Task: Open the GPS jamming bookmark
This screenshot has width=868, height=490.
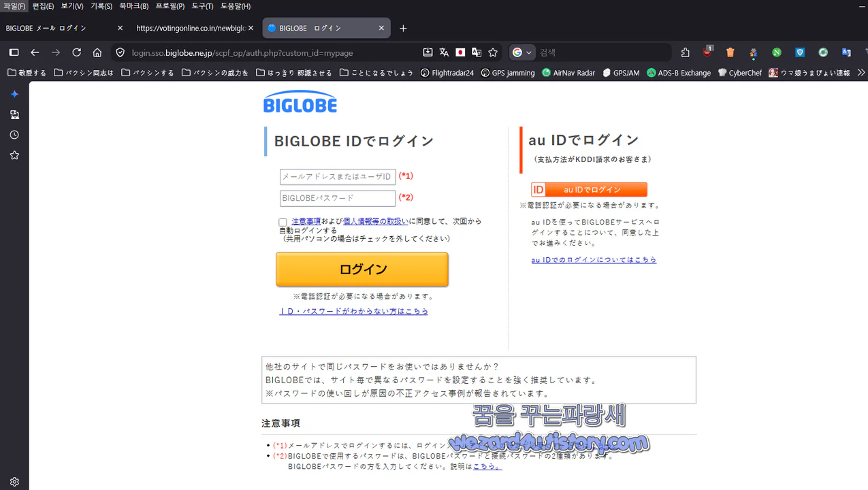Action: click(x=508, y=73)
